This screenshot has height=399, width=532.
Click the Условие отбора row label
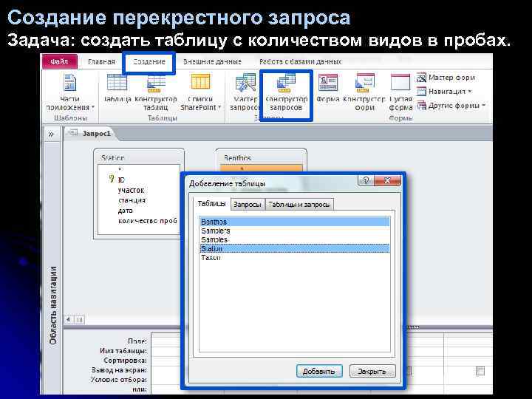(x=119, y=379)
